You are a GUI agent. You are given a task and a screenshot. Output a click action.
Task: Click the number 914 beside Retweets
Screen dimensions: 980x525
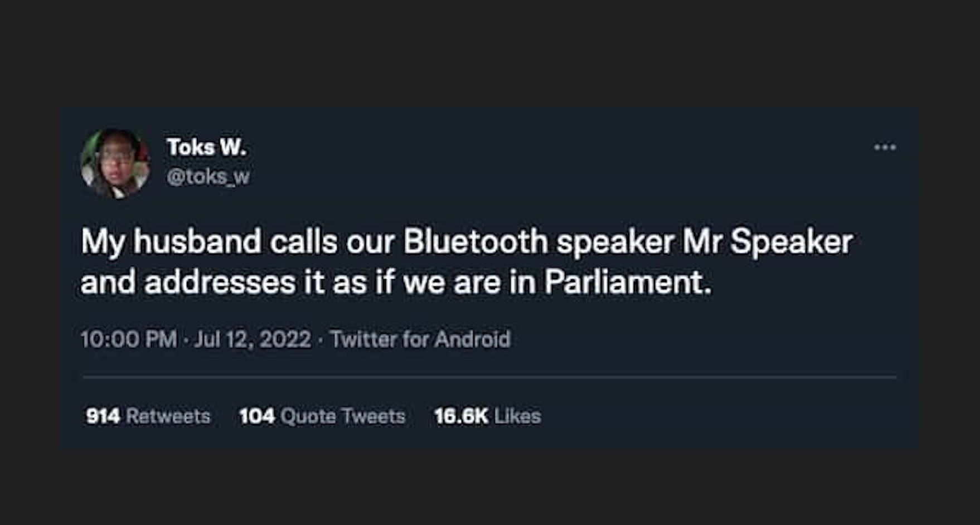click(x=103, y=416)
